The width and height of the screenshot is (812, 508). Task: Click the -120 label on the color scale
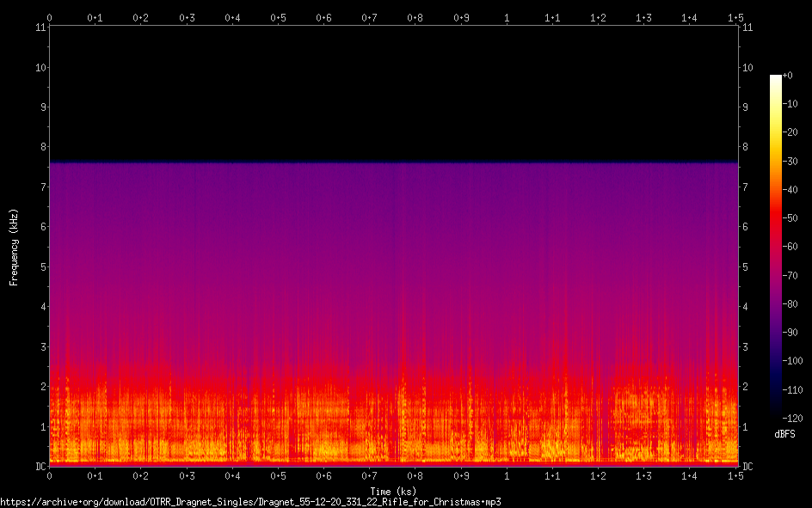coord(790,418)
